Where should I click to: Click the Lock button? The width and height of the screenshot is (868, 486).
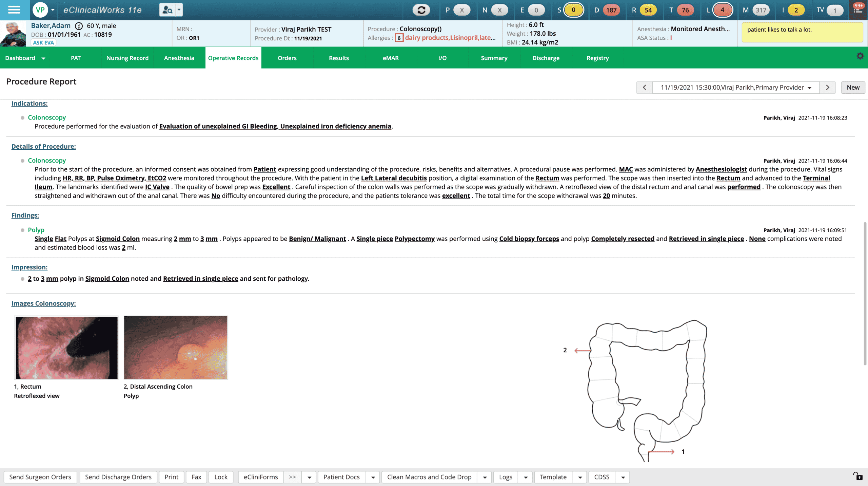click(x=221, y=476)
